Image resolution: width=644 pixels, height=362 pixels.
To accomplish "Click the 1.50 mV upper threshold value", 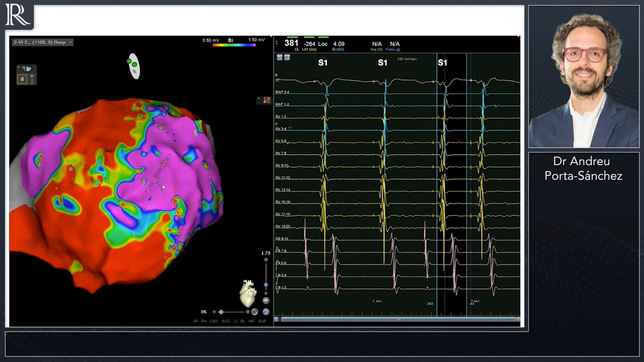I will pos(256,40).
